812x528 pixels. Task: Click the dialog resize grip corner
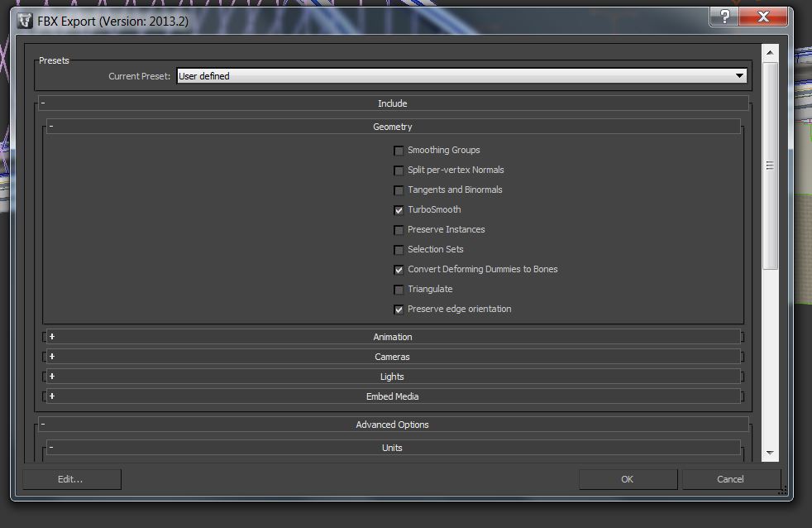pos(782,490)
